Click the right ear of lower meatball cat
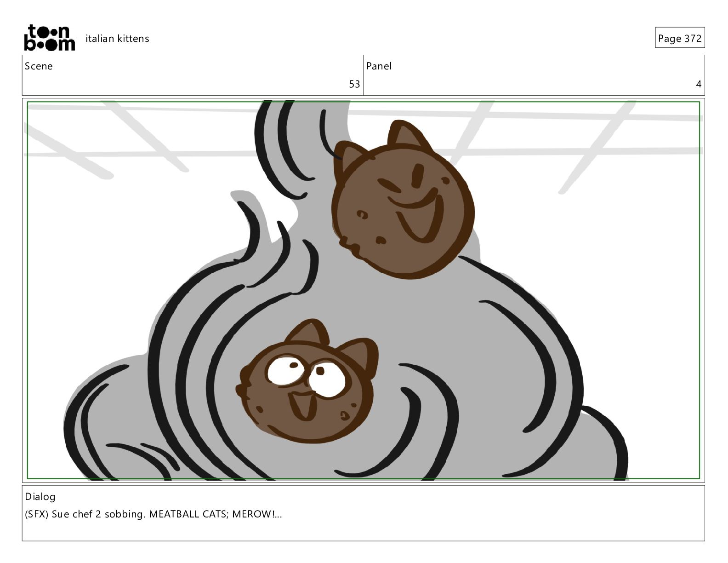The height and width of the screenshot is (563, 728). pos(359,355)
